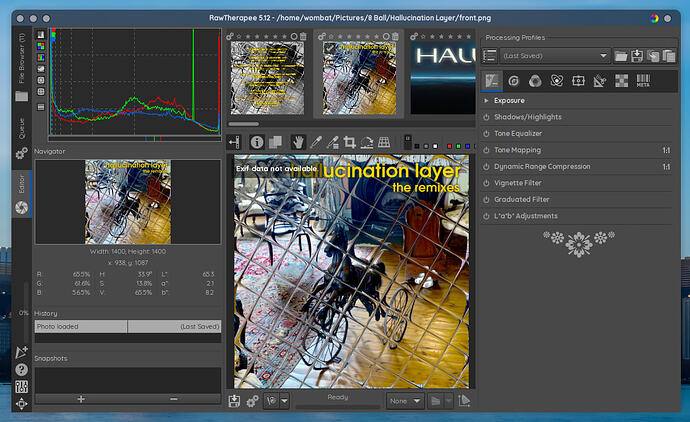Select the Photo loaded history entry
This screenshot has width=690, height=422.
click(x=128, y=327)
